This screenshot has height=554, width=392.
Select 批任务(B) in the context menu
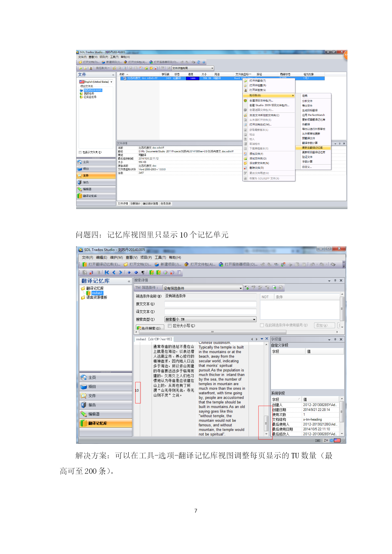click(x=269, y=95)
